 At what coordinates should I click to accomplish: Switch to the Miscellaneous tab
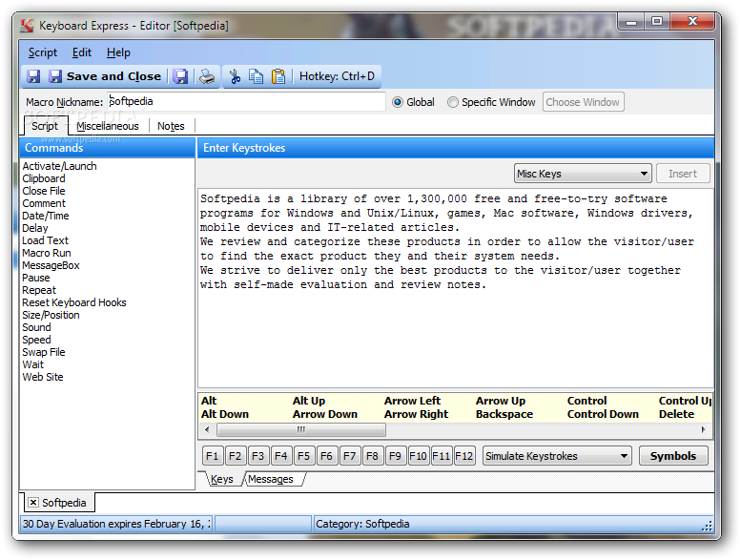tap(108, 126)
